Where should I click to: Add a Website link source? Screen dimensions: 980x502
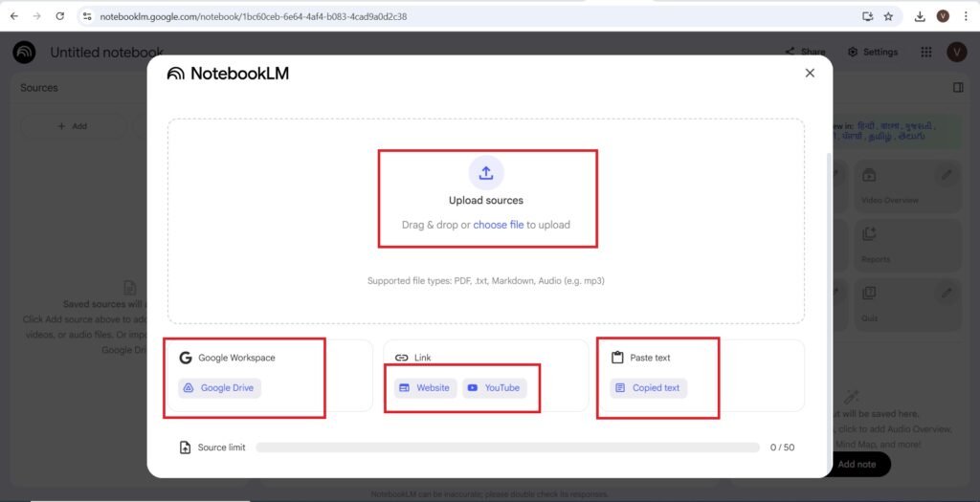pyautogui.click(x=425, y=388)
